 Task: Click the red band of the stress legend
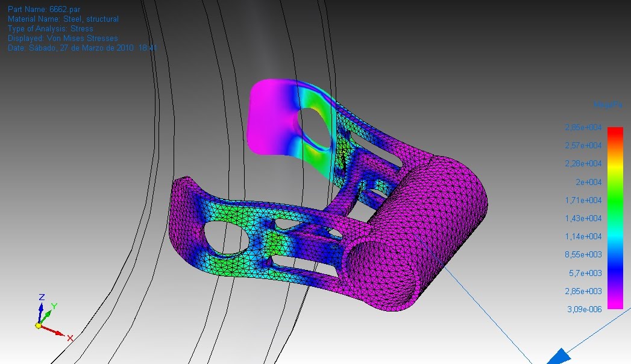click(x=615, y=134)
